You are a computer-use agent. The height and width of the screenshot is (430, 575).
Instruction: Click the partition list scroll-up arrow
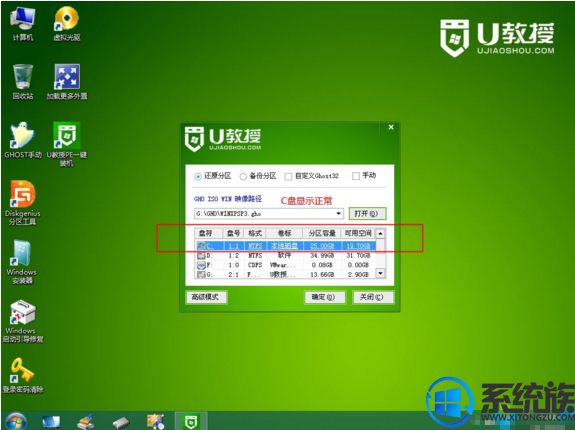(380, 234)
